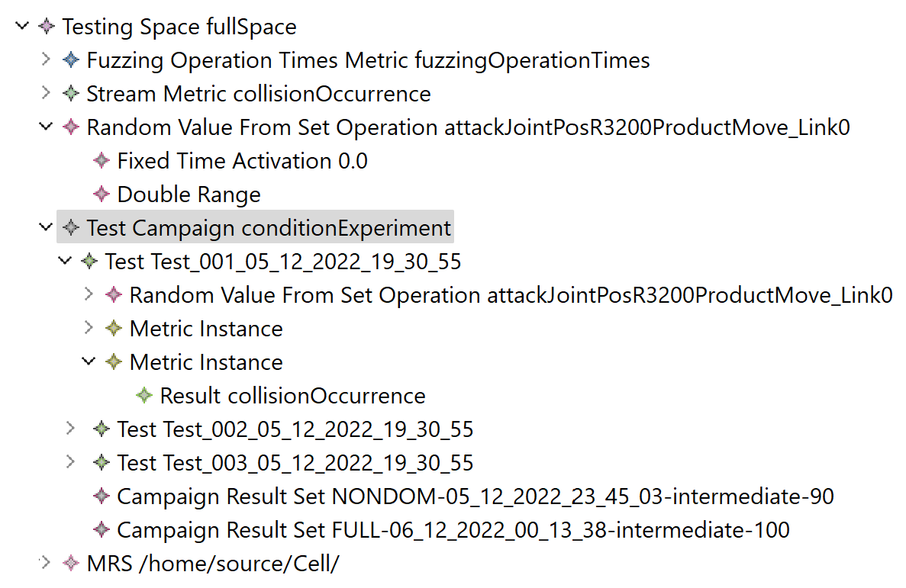Select Test Test_003_05_12_2022_19_30_55

tap(295, 463)
